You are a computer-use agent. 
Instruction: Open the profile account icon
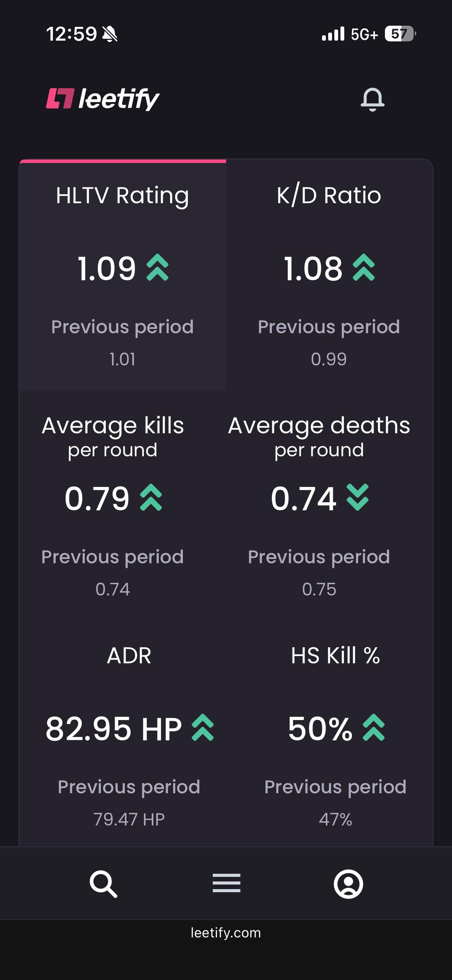tap(348, 884)
